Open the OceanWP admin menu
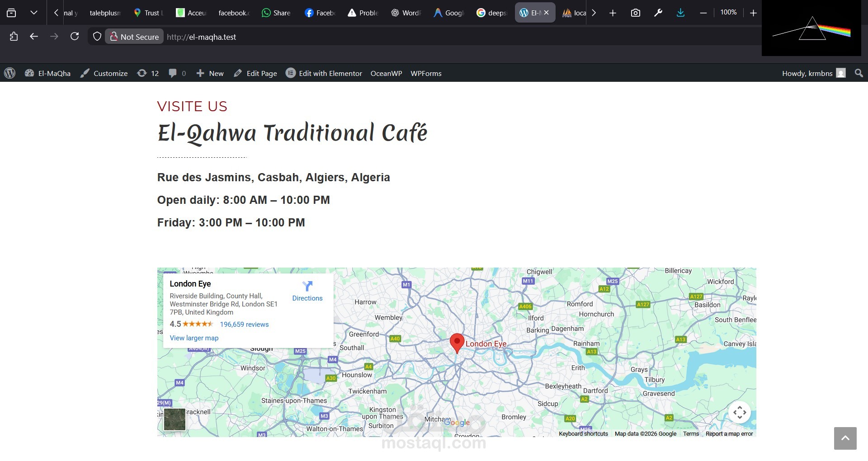Image resolution: width=868 pixels, height=461 pixels. point(386,73)
